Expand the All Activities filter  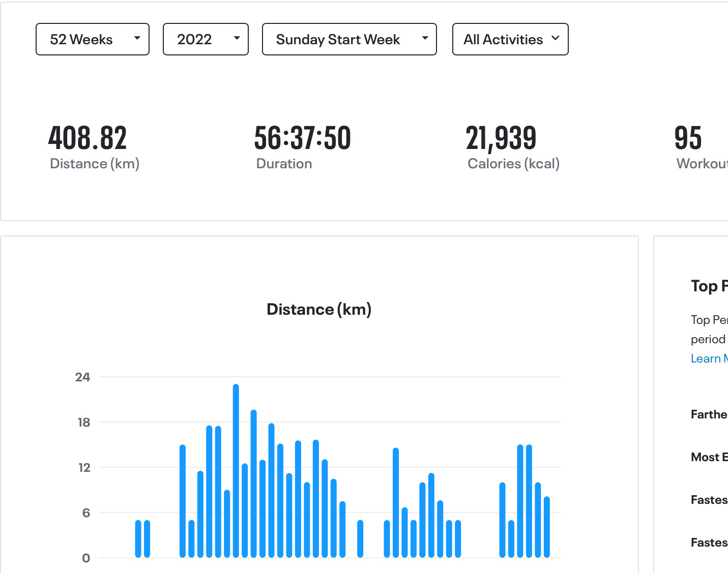(x=510, y=39)
